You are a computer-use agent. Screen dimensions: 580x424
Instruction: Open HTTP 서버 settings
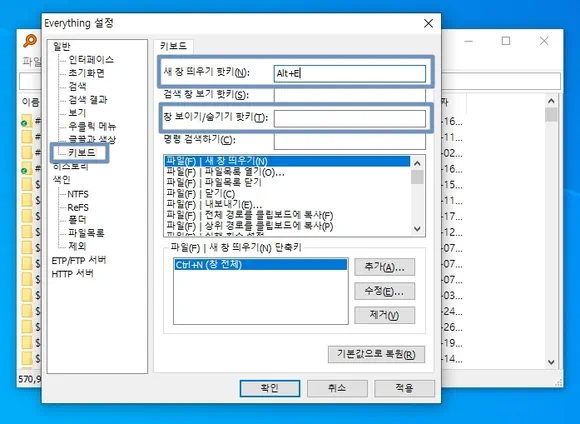72,274
